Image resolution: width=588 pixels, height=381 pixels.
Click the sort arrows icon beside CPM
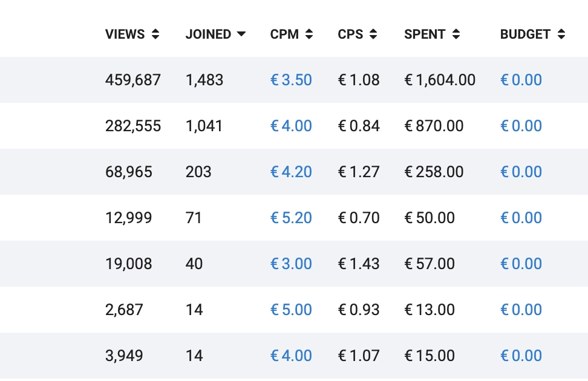[x=309, y=34]
